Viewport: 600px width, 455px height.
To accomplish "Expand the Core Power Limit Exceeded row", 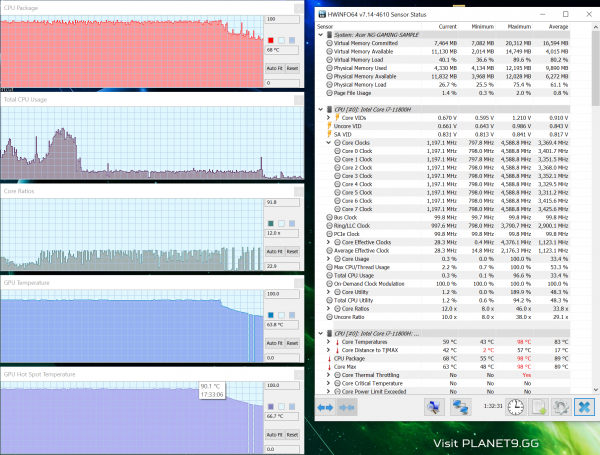I will (x=329, y=391).
